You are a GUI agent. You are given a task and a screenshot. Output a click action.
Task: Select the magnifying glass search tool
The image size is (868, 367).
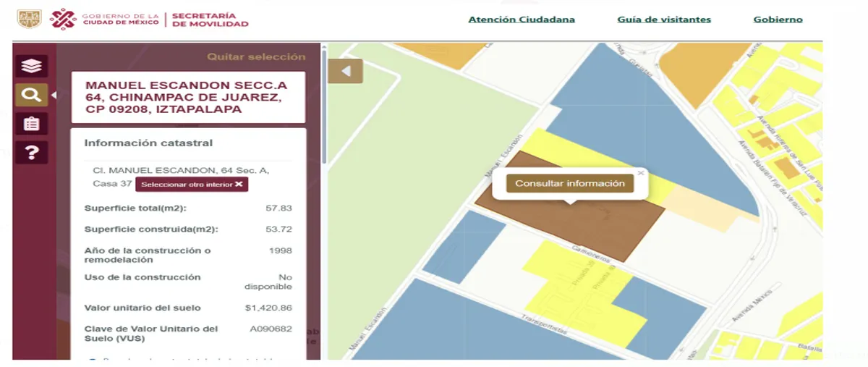[x=31, y=95]
